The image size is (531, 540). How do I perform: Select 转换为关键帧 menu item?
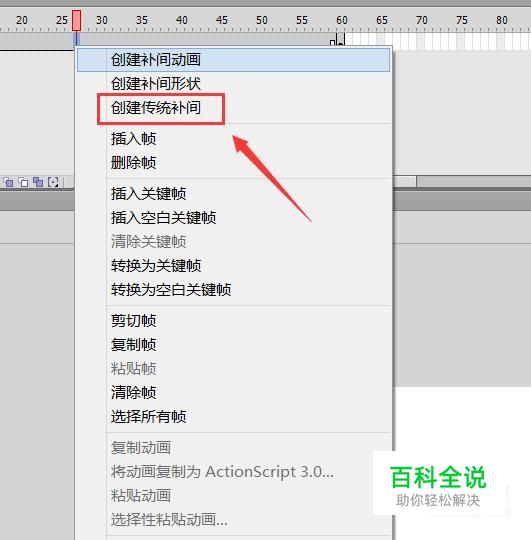pyautogui.click(x=233, y=266)
